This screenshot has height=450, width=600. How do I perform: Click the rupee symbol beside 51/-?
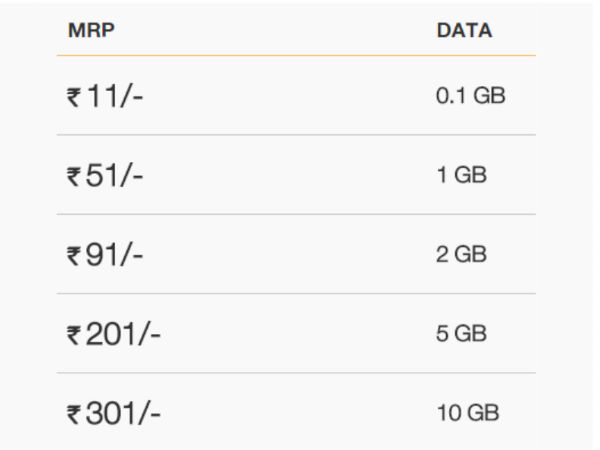point(74,177)
